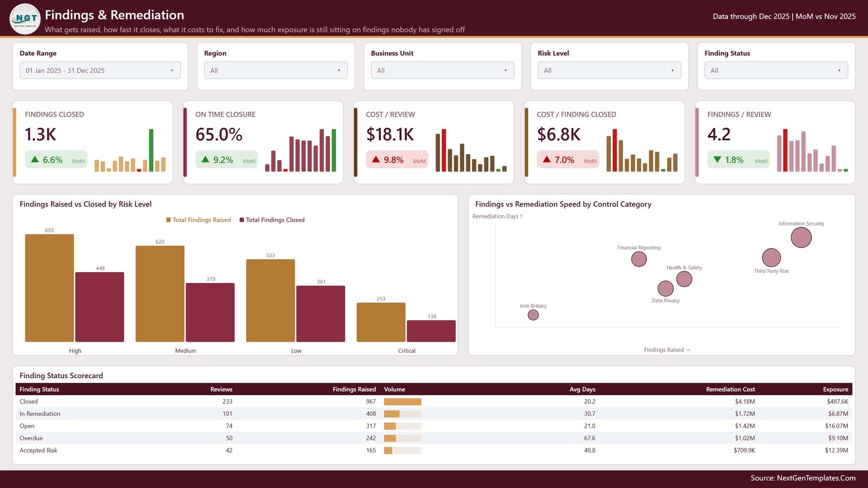
Task: Click the Total Findings Raised legend swatch
Action: [x=168, y=220]
